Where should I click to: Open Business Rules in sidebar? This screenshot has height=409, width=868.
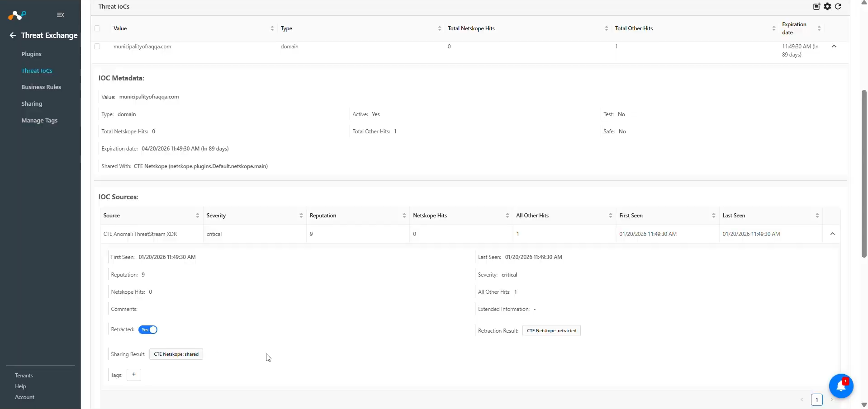pyautogui.click(x=41, y=87)
